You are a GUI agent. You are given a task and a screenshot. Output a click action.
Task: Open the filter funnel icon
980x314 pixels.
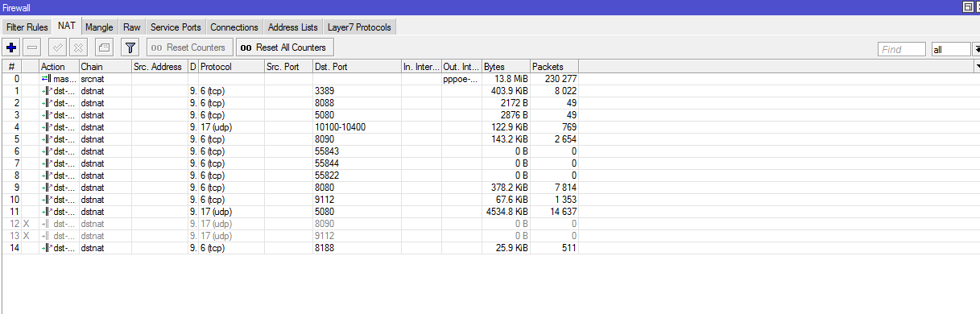point(130,48)
